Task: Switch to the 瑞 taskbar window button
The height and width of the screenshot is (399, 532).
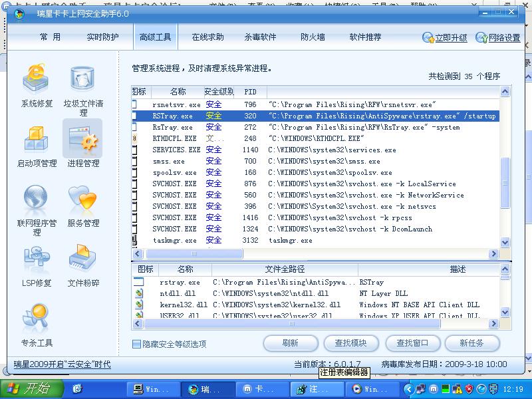Action: click(208, 389)
